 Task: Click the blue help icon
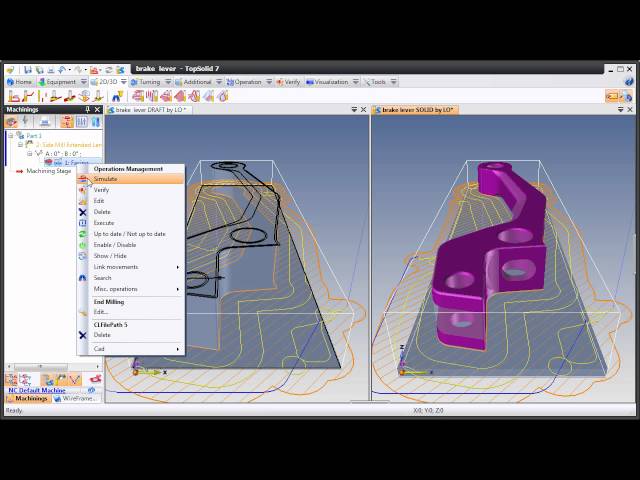coord(627,82)
